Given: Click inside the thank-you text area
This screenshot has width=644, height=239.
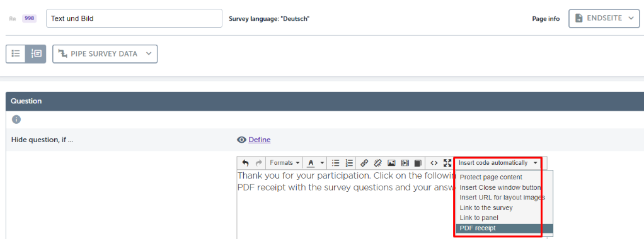Looking at the screenshot, I should click(345, 205).
